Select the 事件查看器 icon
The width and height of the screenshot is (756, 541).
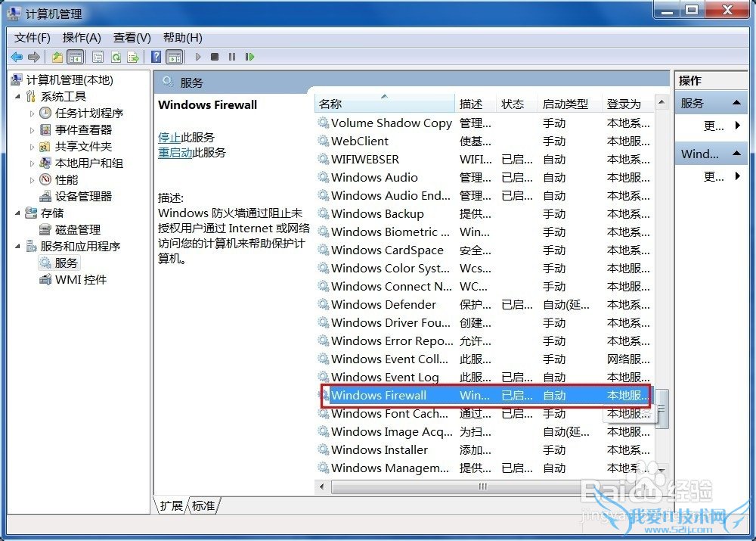(x=45, y=130)
